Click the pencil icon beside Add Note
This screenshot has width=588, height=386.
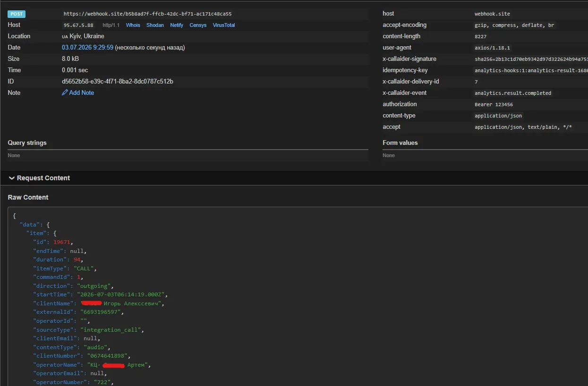tap(65, 93)
